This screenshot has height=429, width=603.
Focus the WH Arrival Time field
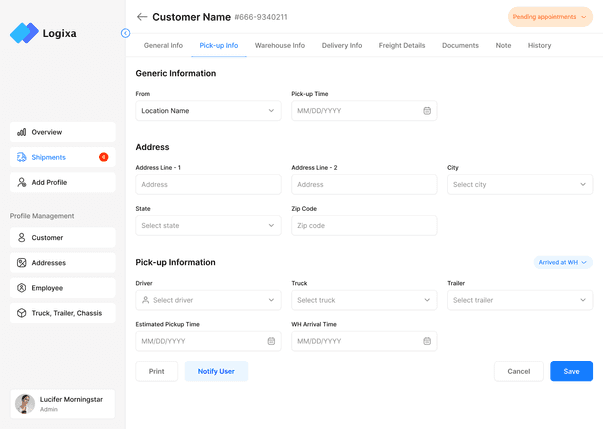(364, 341)
